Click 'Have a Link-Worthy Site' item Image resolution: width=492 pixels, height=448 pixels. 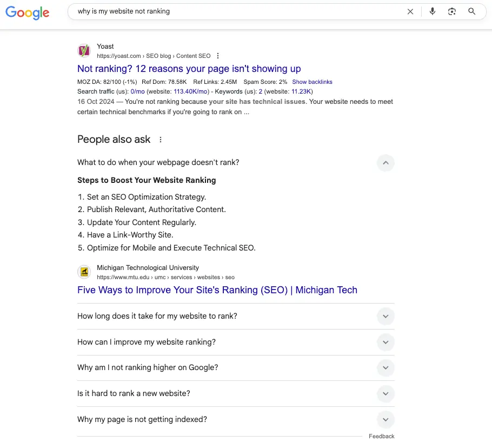point(130,235)
